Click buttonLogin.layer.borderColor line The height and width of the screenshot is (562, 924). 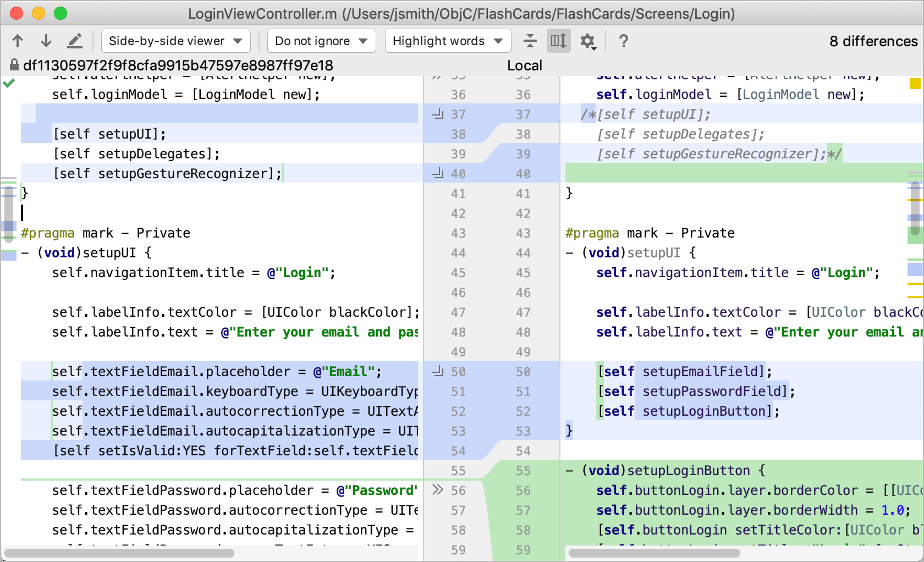[759, 490]
